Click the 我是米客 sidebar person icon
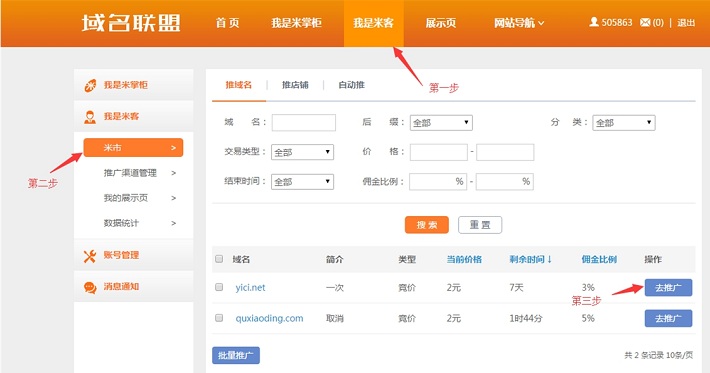The image size is (710, 373). click(x=90, y=117)
